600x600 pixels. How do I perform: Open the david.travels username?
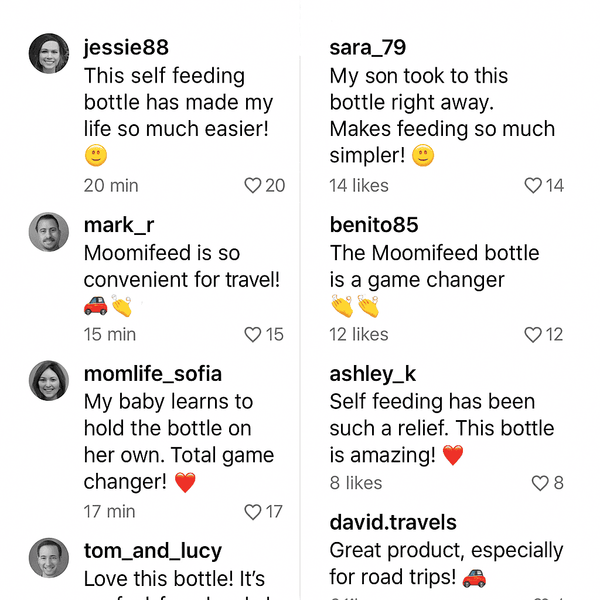(393, 522)
